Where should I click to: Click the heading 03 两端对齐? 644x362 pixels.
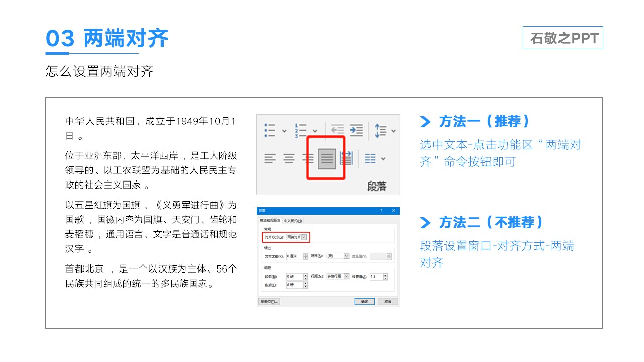click(107, 38)
